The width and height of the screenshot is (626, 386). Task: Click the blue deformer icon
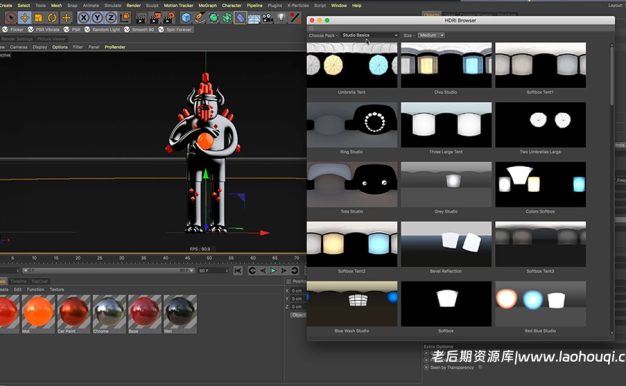240,18
